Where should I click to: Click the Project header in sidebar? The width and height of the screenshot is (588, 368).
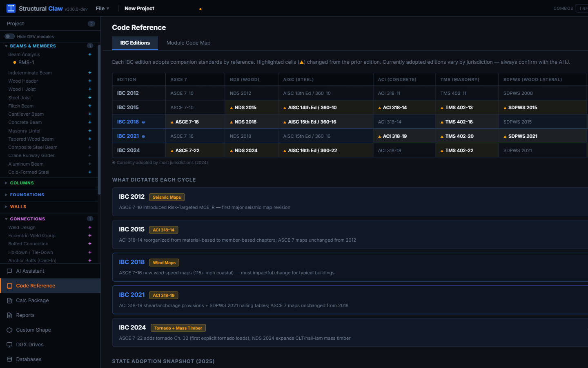[x=16, y=24]
